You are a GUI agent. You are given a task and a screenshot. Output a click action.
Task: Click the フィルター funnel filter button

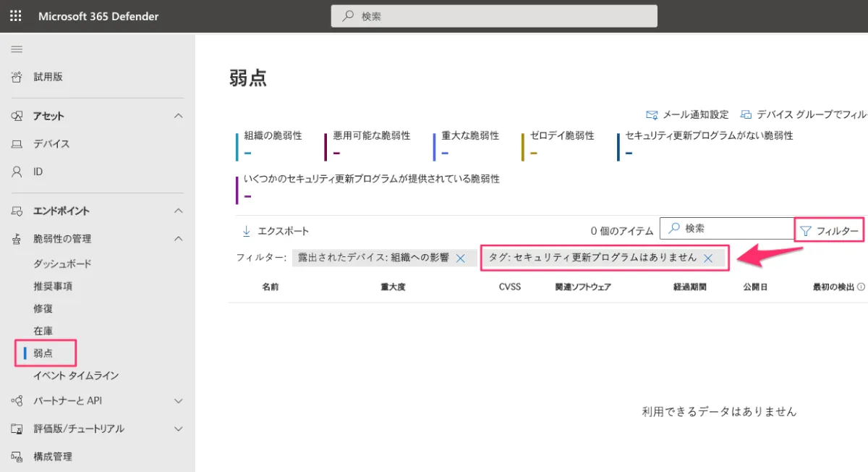(x=830, y=231)
